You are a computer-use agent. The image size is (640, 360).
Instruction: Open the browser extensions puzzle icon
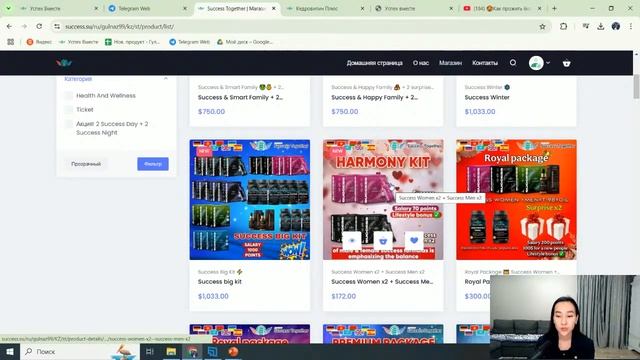pos(564,27)
